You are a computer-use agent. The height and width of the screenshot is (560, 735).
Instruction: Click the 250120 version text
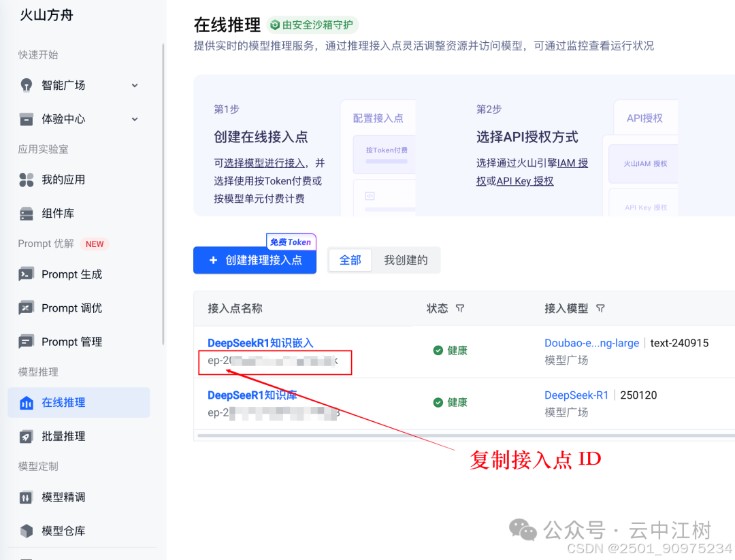click(638, 395)
